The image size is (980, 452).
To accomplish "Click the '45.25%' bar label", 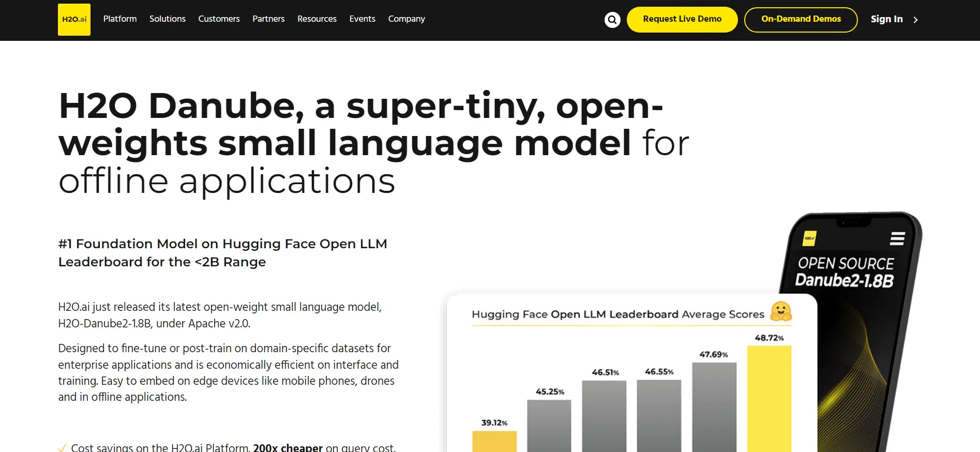I will 550,391.
